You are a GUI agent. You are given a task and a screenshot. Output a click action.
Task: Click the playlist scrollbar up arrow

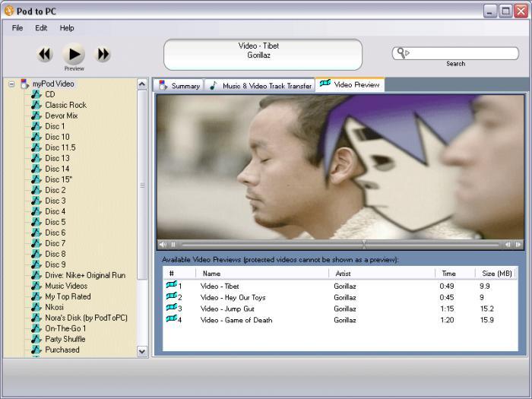point(142,84)
